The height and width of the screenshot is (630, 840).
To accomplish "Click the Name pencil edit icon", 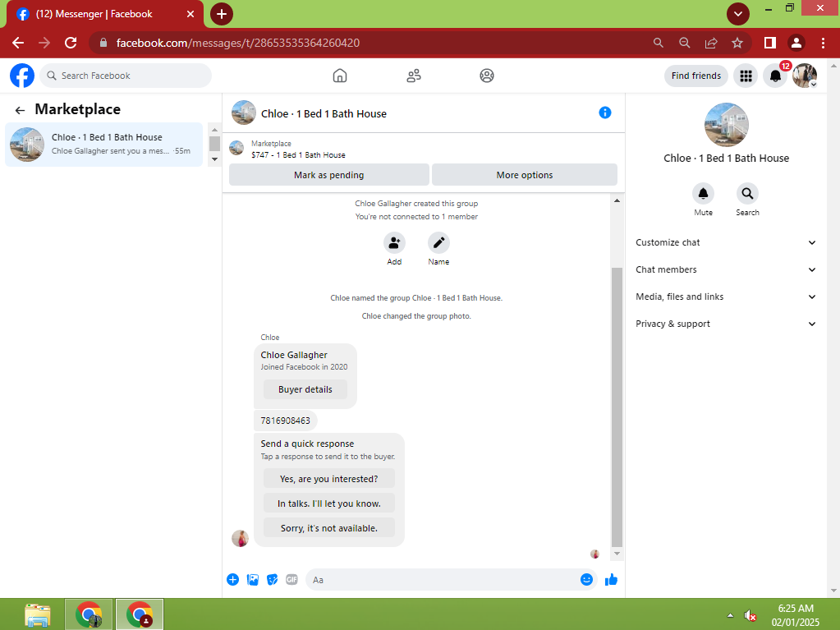I will coord(438,242).
